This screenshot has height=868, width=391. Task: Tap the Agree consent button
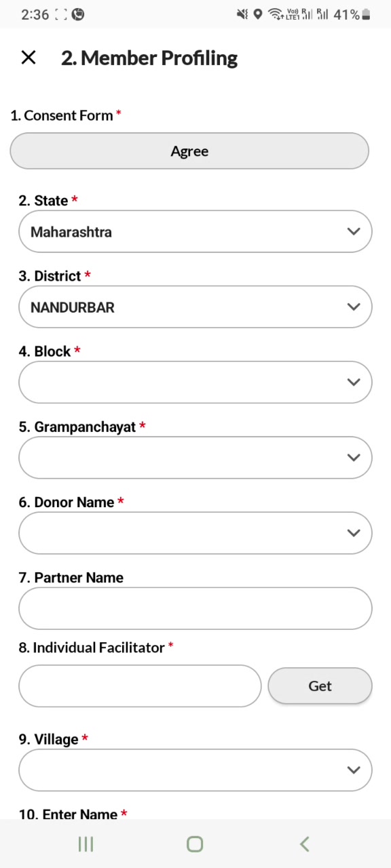189,151
